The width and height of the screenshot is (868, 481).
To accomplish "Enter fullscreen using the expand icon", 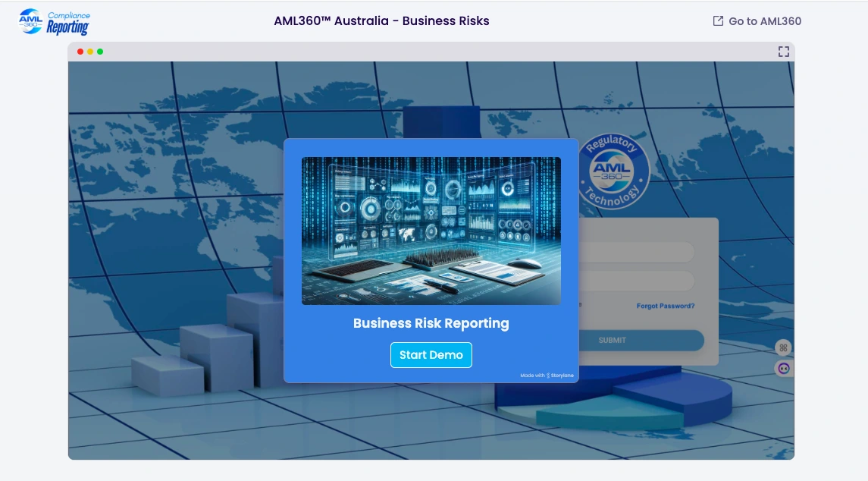I will 783,52.
